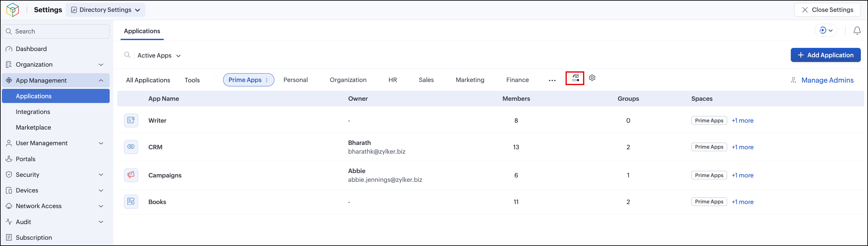Image resolution: width=868 pixels, height=246 pixels.
Task: Show +1 more spaces for Campaigns
Action: pyautogui.click(x=742, y=176)
